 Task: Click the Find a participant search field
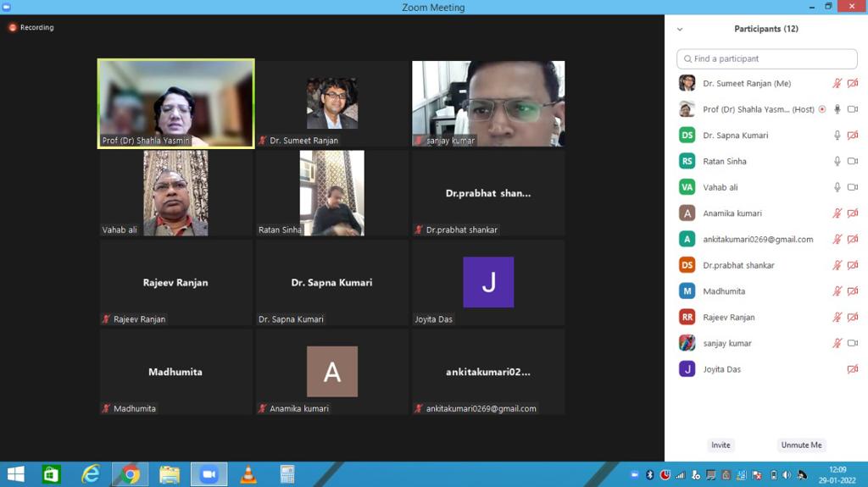pos(766,59)
